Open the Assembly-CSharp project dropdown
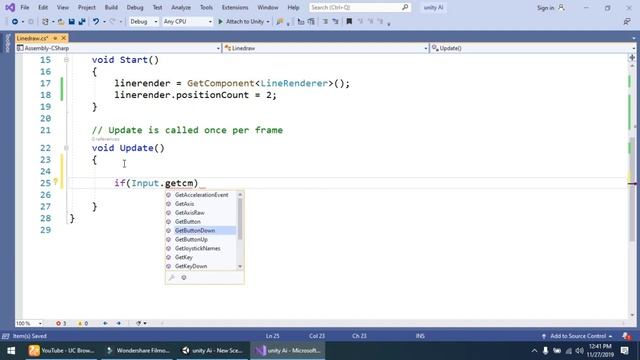Image resolution: width=640 pixels, height=360 pixels. [x=118, y=48]
